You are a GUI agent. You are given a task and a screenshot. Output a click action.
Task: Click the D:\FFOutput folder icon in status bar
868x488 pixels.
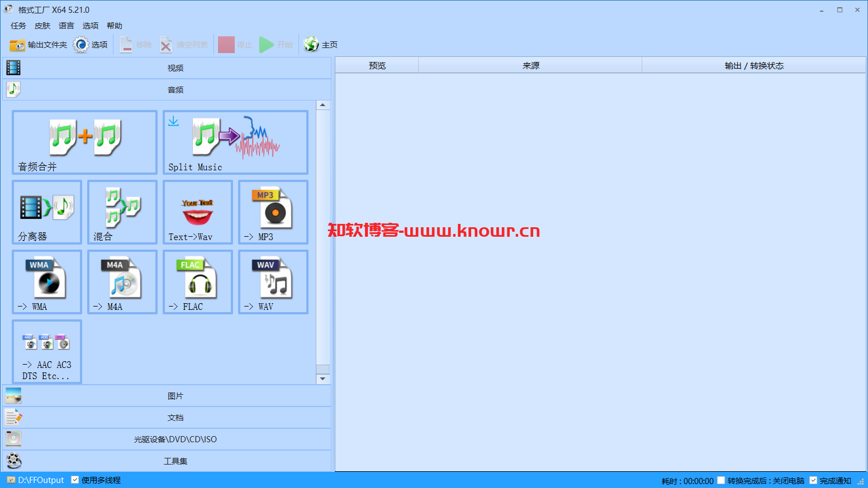[11, 480]
